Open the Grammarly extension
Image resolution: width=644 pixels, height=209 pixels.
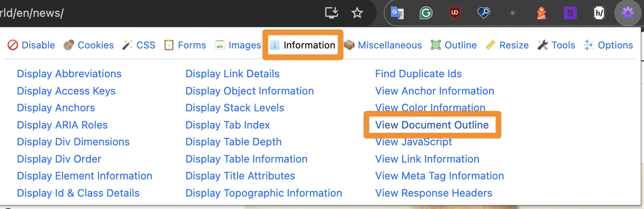click(426, 13)
